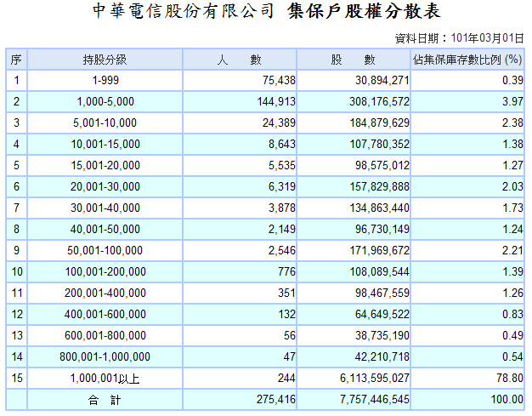Click the 64,649,522 shares value
Image resolution: width=532 pixels, height=416 pixels.
click(x=382, y=314)
